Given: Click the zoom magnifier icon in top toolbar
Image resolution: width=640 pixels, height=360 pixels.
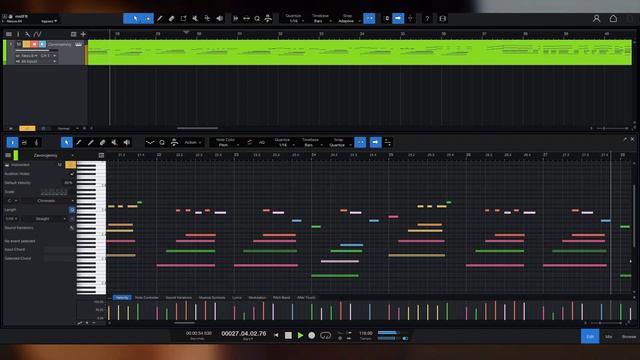Looking at the screenshot, I should click(x=257, y=18).
